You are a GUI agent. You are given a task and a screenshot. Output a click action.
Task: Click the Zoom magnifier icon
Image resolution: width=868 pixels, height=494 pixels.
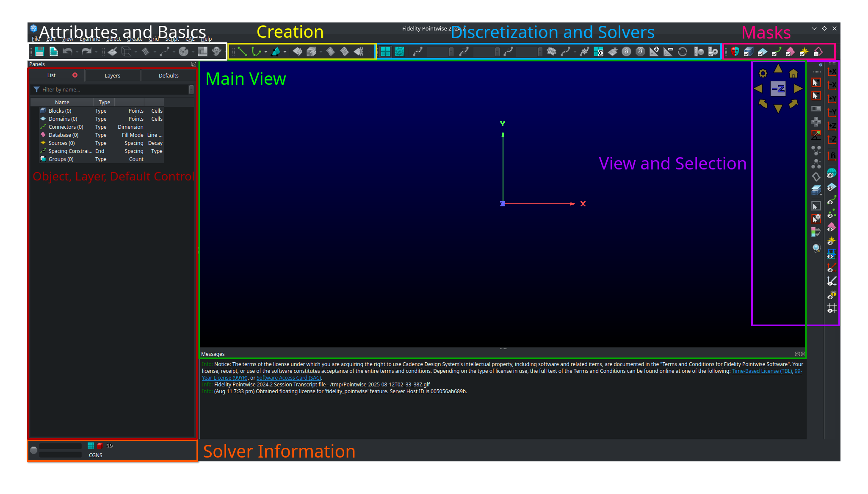pyautogui.click(x=817, y=249)
